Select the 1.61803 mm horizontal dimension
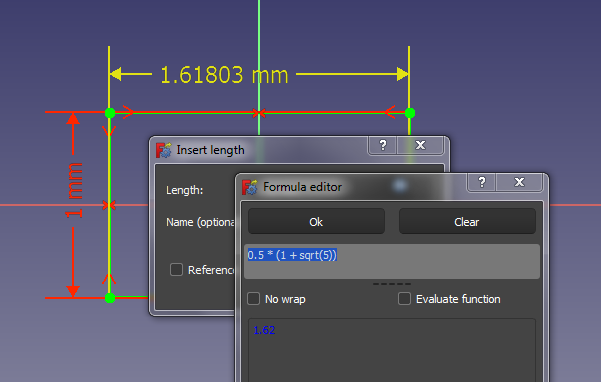Screen dimensions: 601x382 point(224,75)
